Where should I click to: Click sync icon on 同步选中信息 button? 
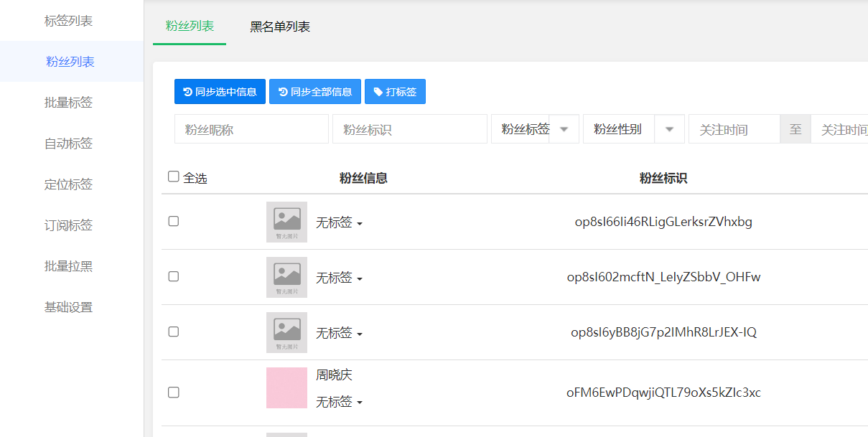click(x=188, y=92)
